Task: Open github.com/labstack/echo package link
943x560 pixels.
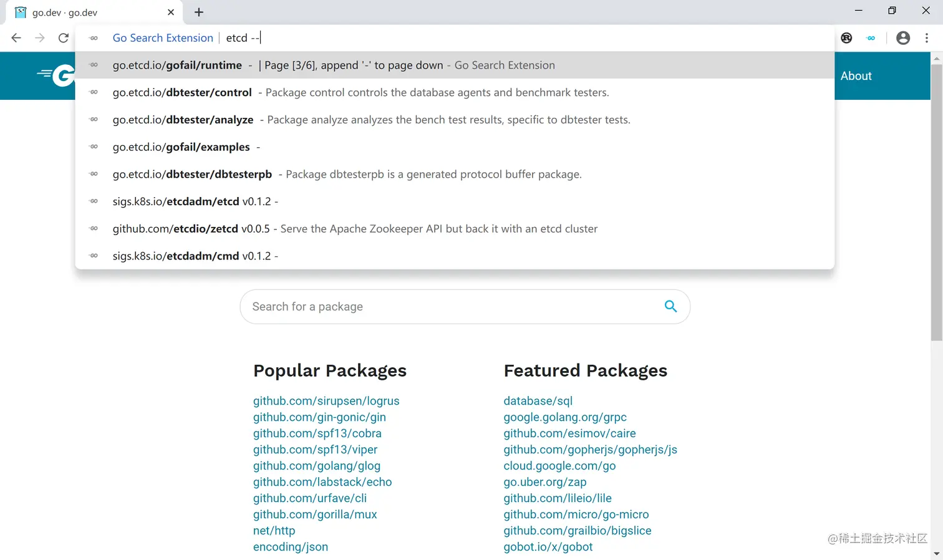Action: (x=322, y=482)
